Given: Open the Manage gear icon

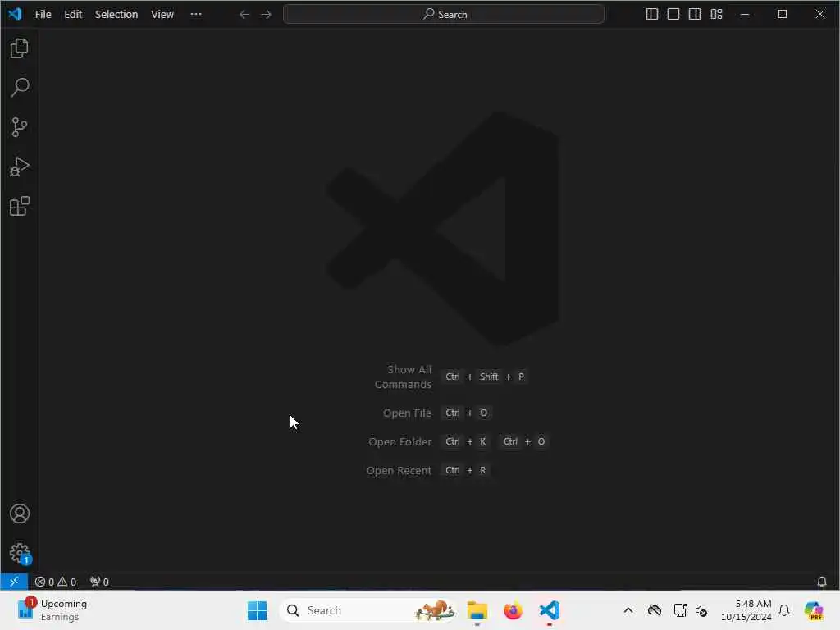Looking at the screenshot, I should [x=20, y=553].
